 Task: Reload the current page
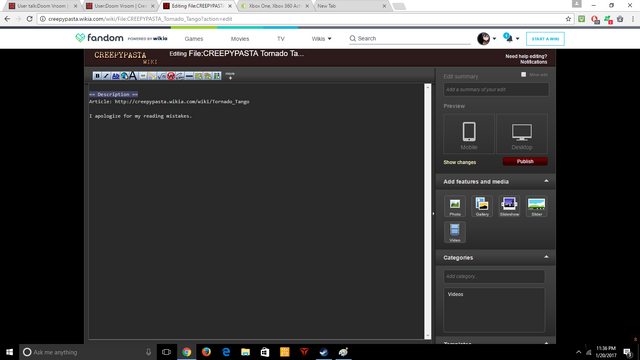coord(29,19)
